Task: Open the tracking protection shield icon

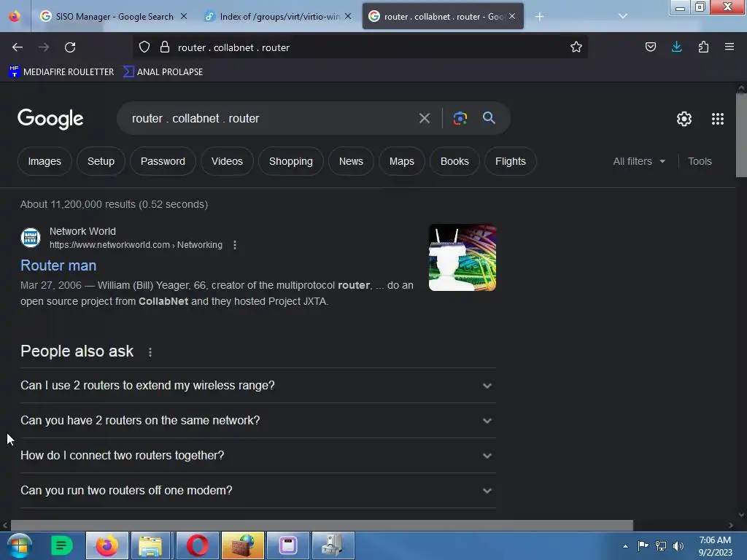Action: click(x=144, y=47)
